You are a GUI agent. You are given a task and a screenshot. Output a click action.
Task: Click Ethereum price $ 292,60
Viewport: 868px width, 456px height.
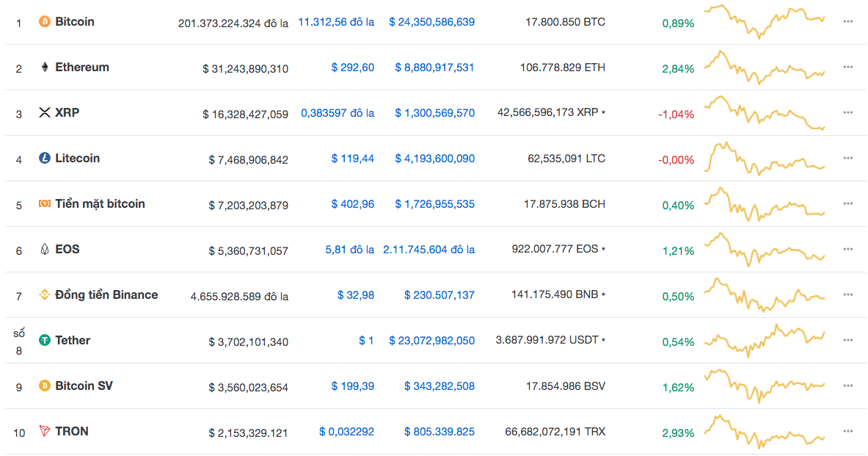352,68
